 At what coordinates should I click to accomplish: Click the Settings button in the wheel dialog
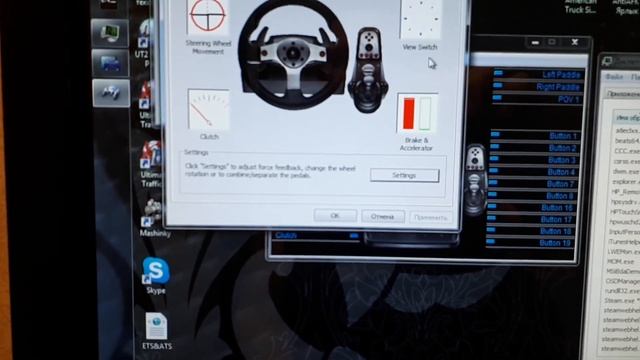click(x=404, y=175)
